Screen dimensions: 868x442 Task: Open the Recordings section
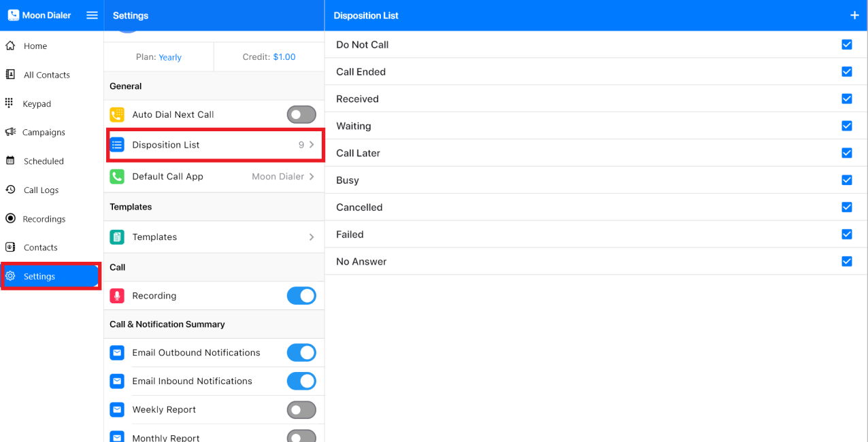pyautogui.click(x=44, y=219)
